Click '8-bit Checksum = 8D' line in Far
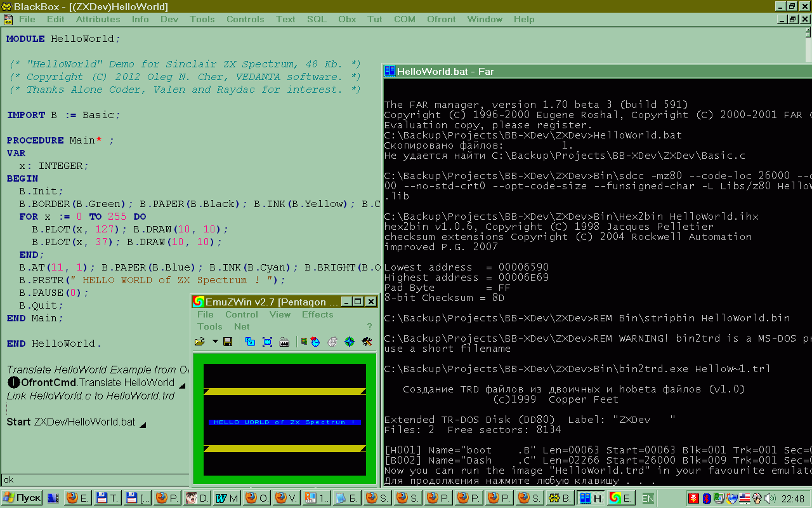 click(x=445, y=298)
